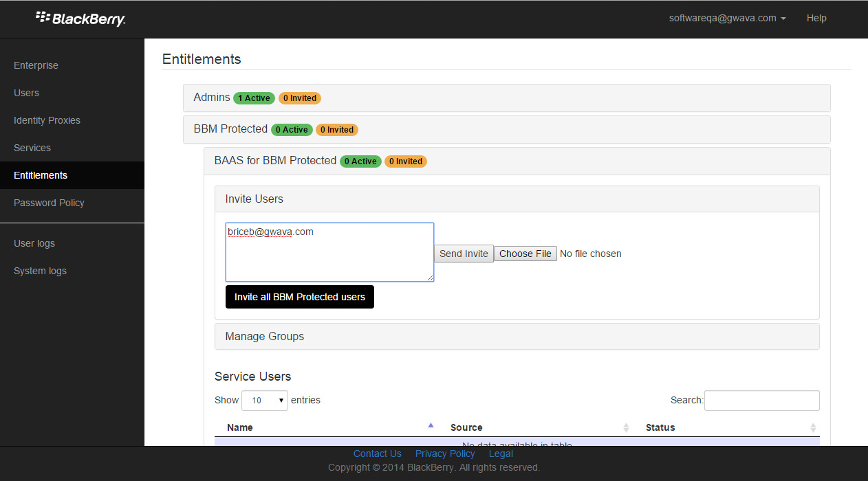The height and width of the screenshot is (481, 868).
Task: Expand the Admins entitlement section
Action: 212,98
